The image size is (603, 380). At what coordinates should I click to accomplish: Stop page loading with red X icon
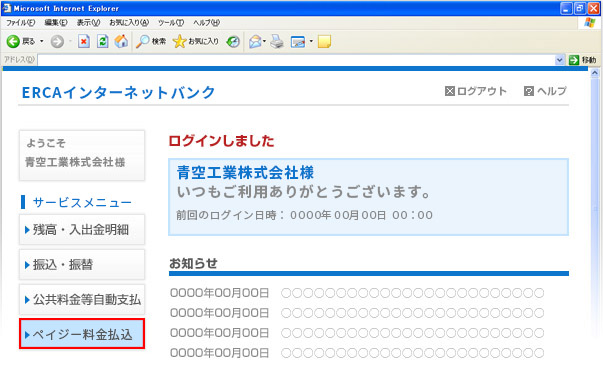click(x=84, y=41)
